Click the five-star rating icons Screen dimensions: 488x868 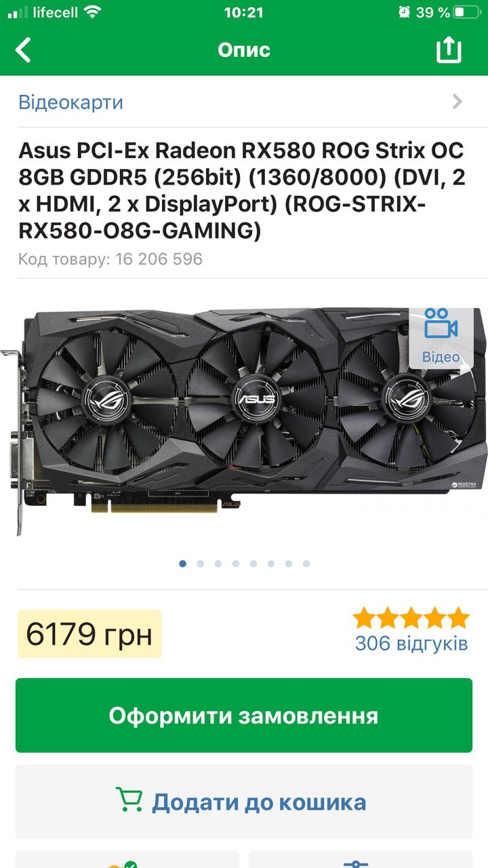click(x=411, y=618)
